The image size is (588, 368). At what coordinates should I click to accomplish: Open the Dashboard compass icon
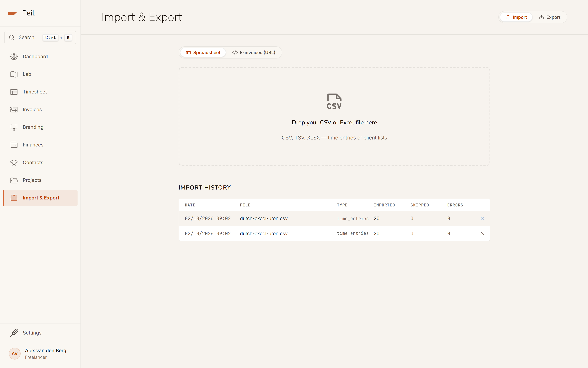14,56
